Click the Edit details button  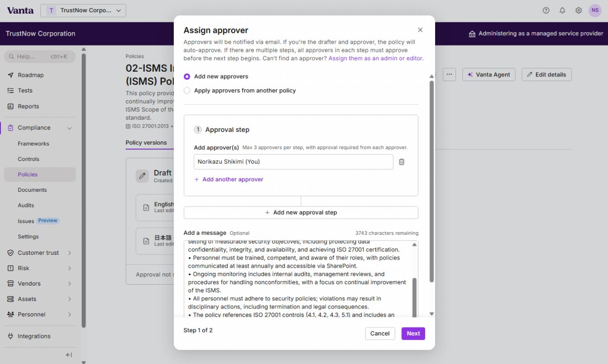pyautogui.click(x=547, y=75)
